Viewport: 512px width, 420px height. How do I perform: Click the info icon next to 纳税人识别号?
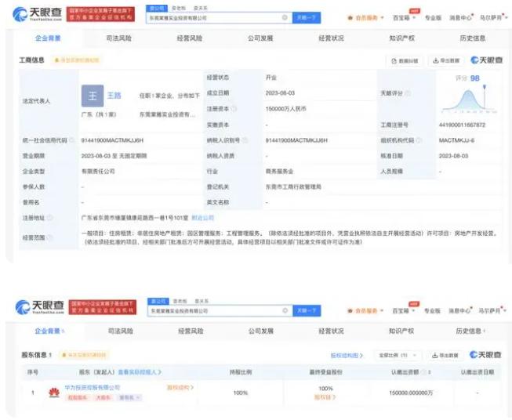click(245, 140)
